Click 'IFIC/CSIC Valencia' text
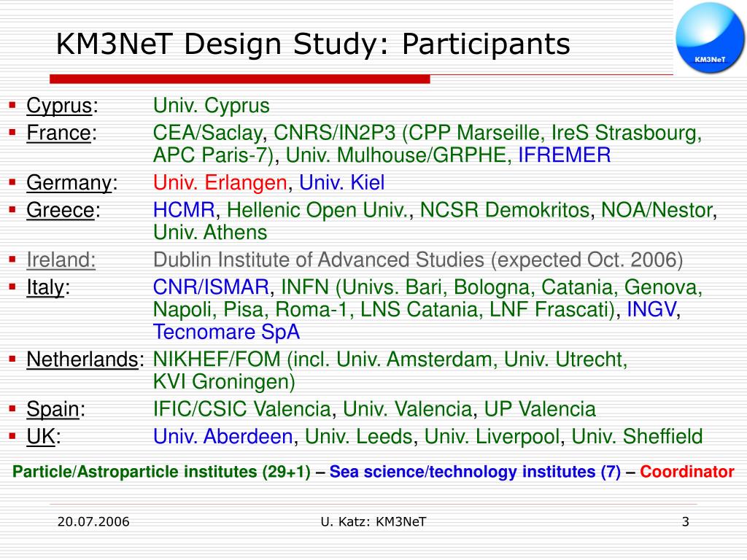Image resolution: width=747 pixels, height=560 pixels. 242,409
